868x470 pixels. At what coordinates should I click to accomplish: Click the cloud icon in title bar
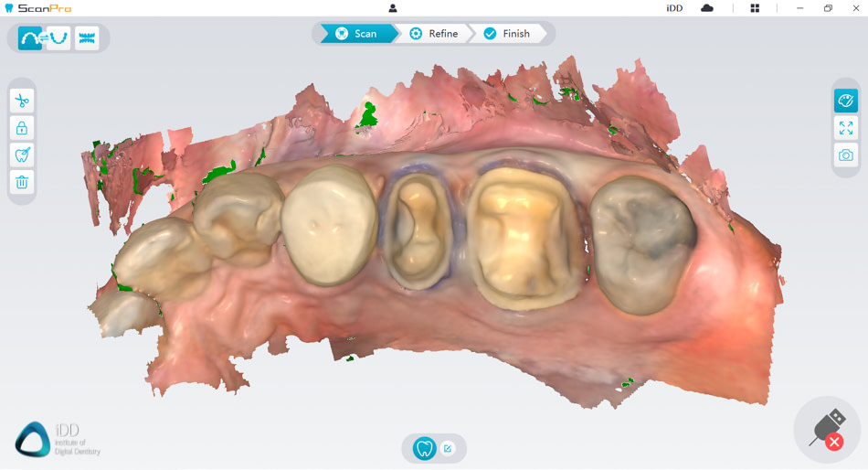point(707,8)
